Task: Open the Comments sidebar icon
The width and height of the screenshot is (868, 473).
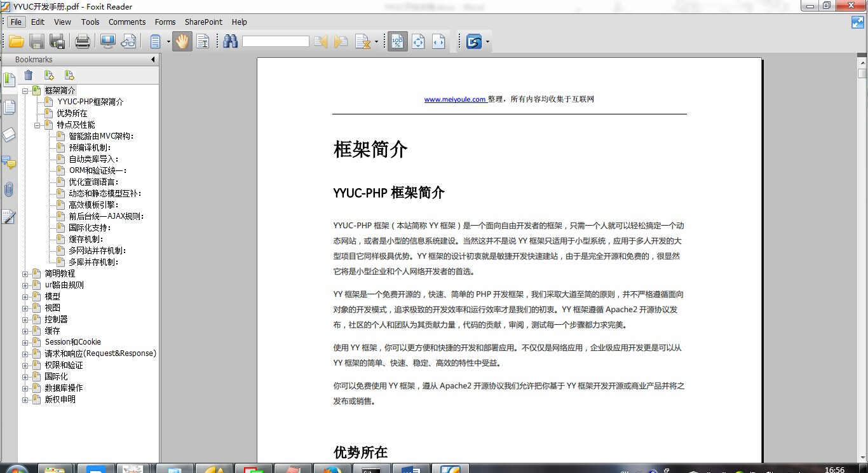Action: 9,163
